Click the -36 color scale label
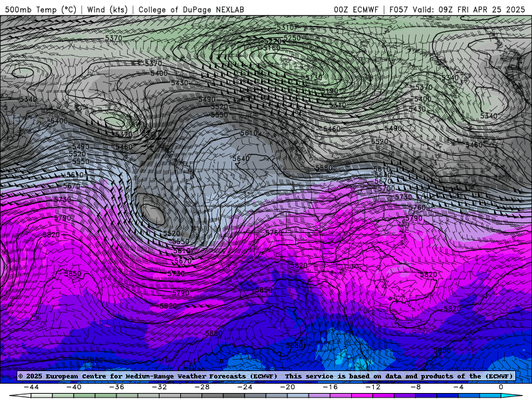 coord(117,387)
